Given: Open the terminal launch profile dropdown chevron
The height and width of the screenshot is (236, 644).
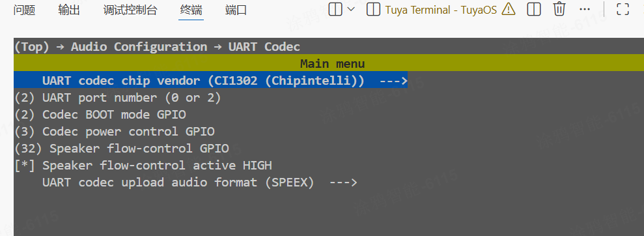Looking at the screenshot, I should [351, 10].
